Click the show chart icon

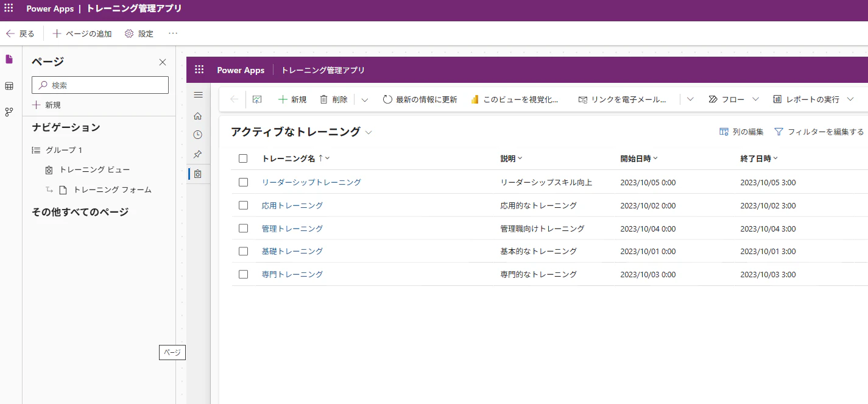(x=257, y=99)
